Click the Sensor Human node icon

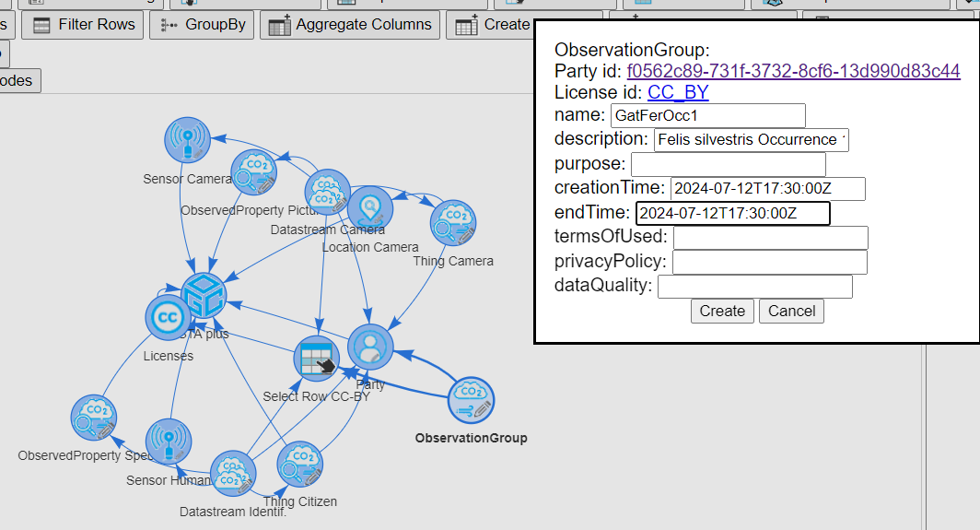pyautogui.click(x=168, y=442)
